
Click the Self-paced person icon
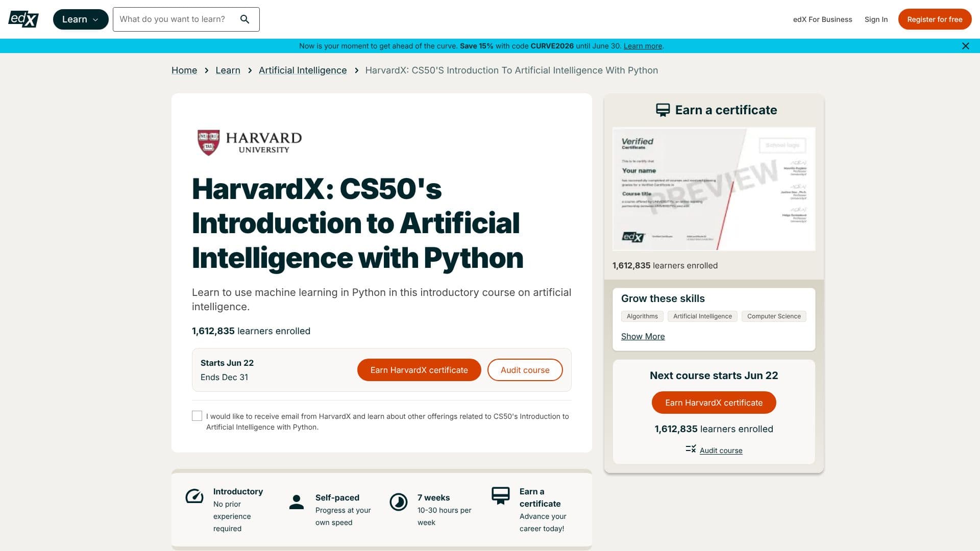[x=297, y=502]
